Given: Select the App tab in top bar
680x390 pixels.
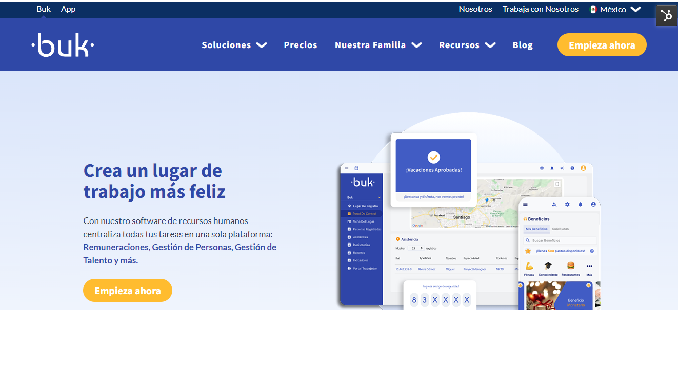Looking at the screenshot, I should pyautogui.click(x=68, y=9).
